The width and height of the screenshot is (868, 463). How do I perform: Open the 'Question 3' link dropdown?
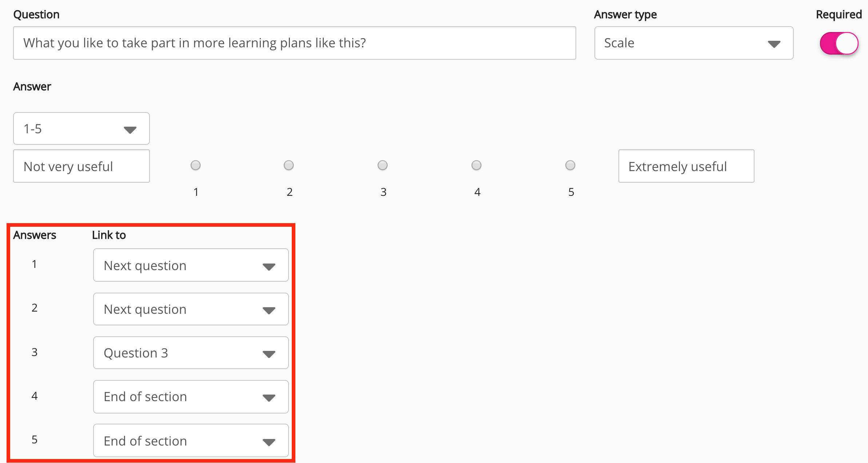(x=191, y=353)
